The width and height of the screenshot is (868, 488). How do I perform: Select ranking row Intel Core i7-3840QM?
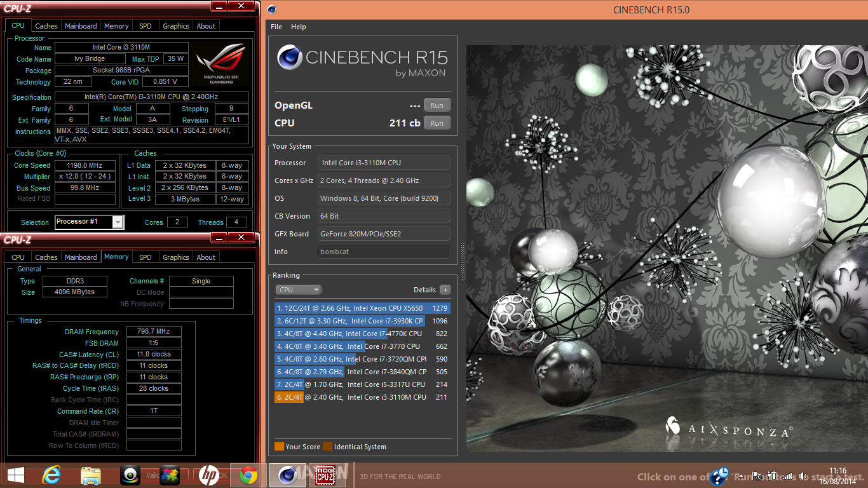pos(362,372)
